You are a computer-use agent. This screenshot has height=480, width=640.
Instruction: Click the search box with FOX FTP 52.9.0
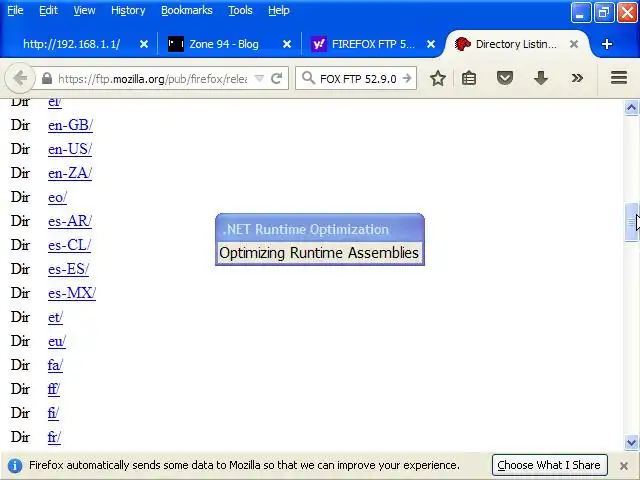[358, 78]
